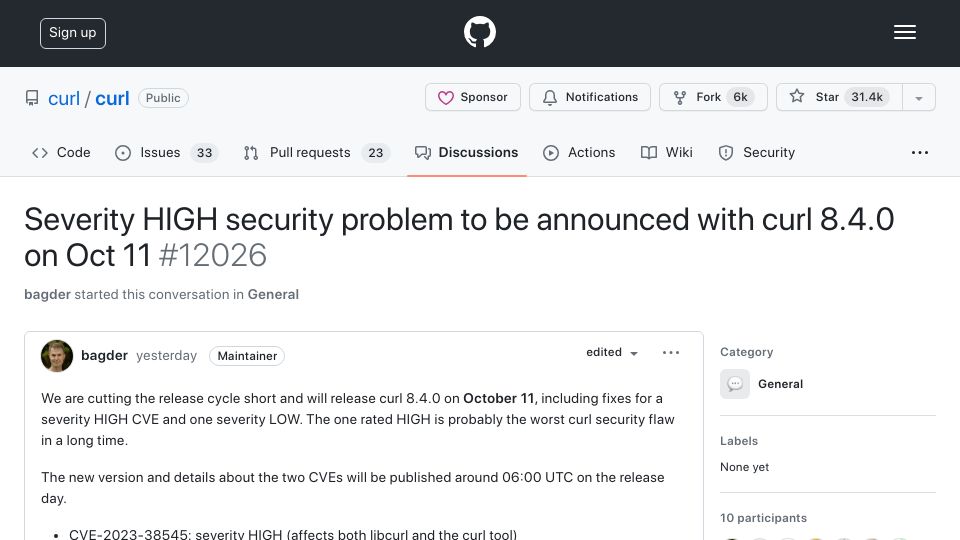Click the 6k fork count

click(740, 97)
